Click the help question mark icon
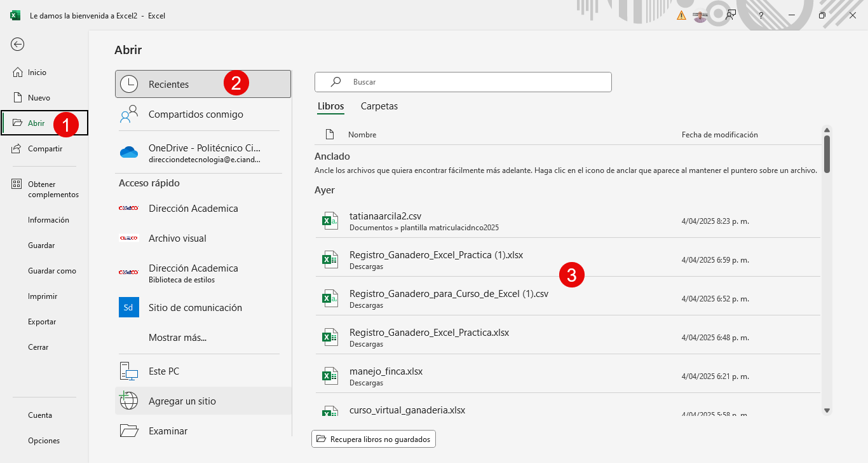Viewport: 868px width, 463px height. 761,15
